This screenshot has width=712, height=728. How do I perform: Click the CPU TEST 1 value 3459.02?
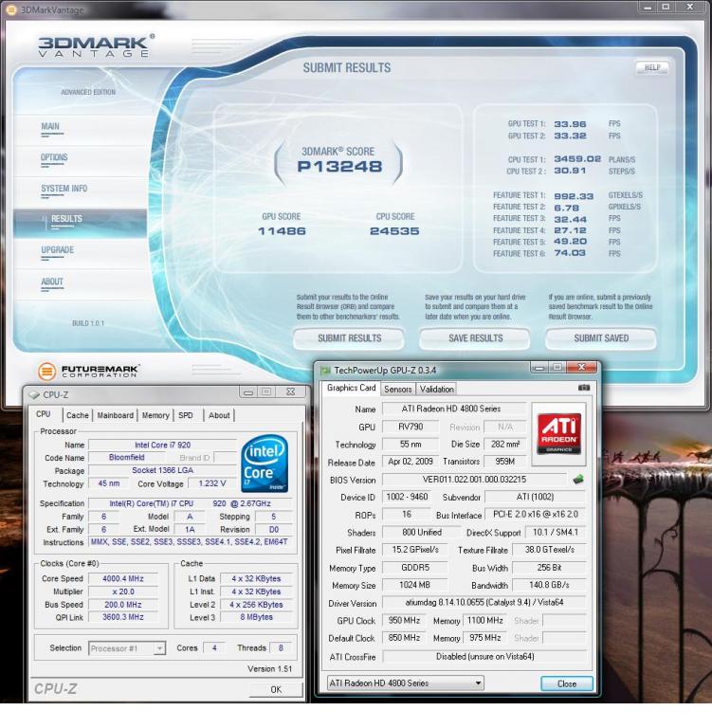[577, 159]
